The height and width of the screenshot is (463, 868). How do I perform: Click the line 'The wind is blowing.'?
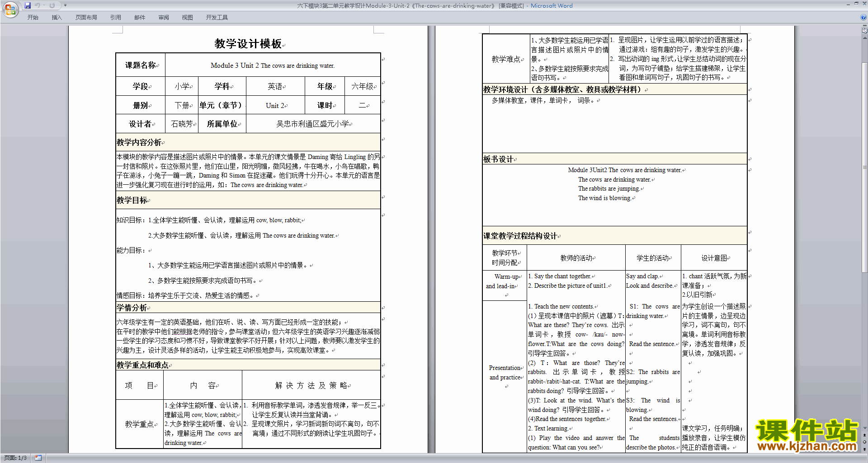(x=605, y=198)
